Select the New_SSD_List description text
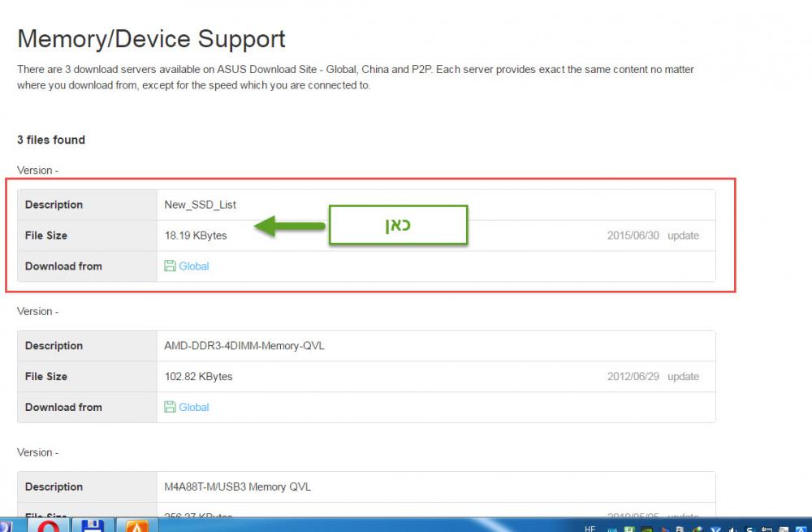Image resolution: width=812 pixels, height=532 pixels. (200, 205)
